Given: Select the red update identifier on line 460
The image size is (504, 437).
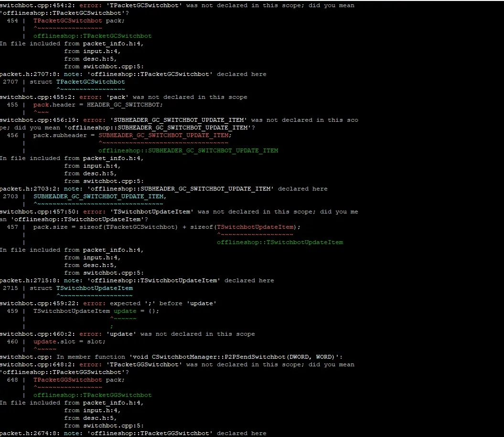Looking at the screenshot, I should point(45,341).
